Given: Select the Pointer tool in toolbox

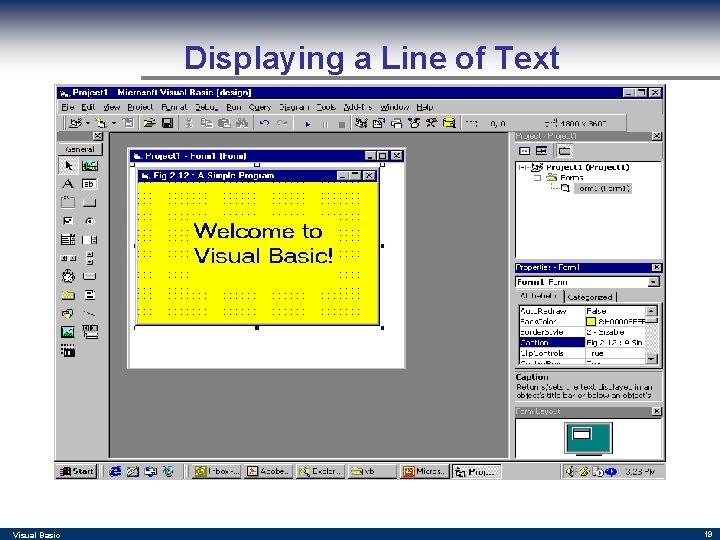Looking at the screenshot, I should pos(68,165).
